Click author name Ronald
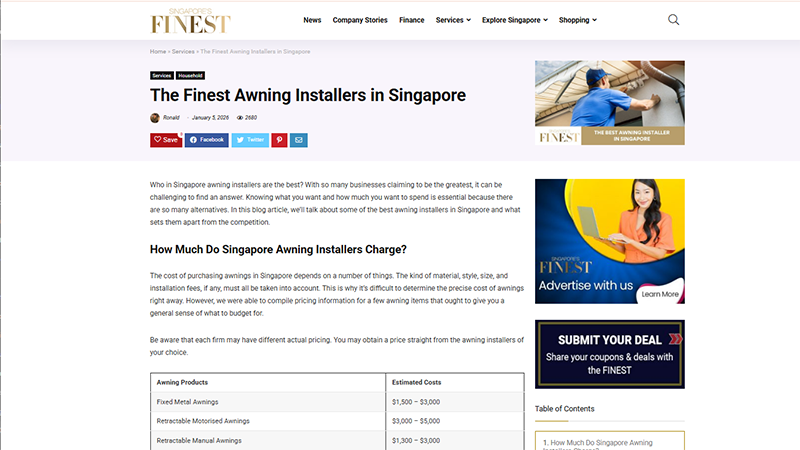The height and width of the screenshot is (450, 800). pyautogui.click(x=171, y=118)
